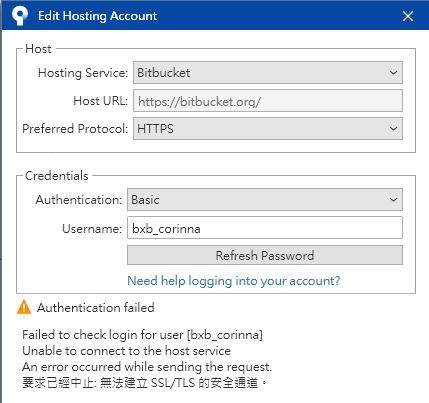Click the Preferred Protocol label

pos(75,129)
